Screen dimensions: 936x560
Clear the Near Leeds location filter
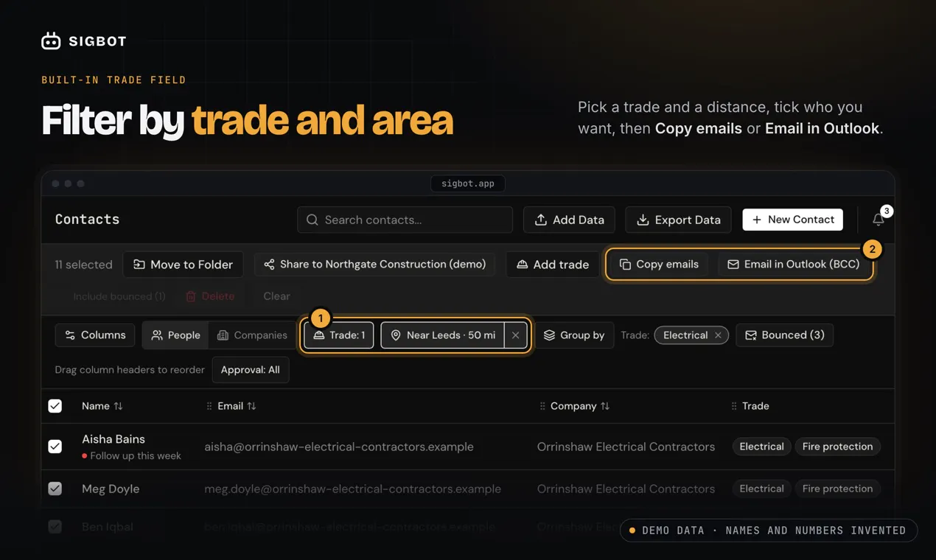tap(515, 335)
